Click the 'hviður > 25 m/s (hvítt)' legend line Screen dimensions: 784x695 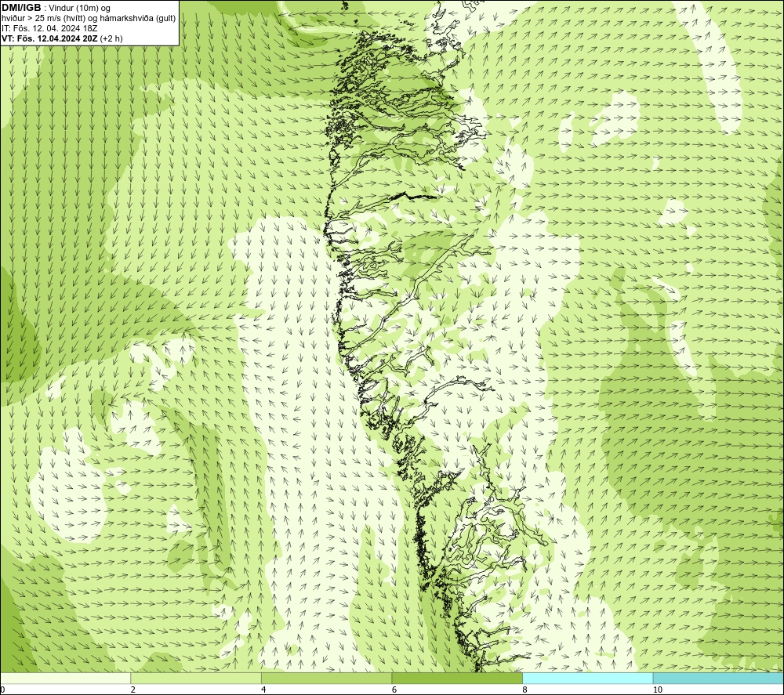88,19
